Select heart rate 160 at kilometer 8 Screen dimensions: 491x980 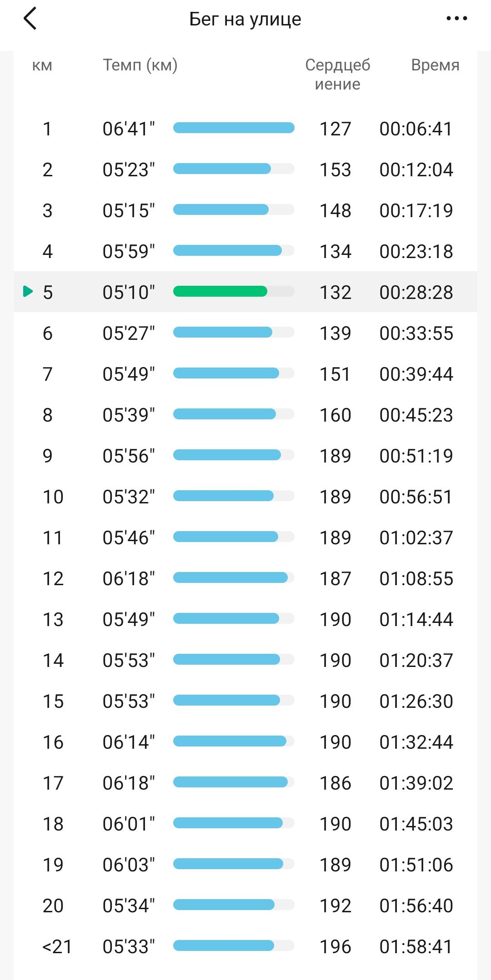click(336, 415)
